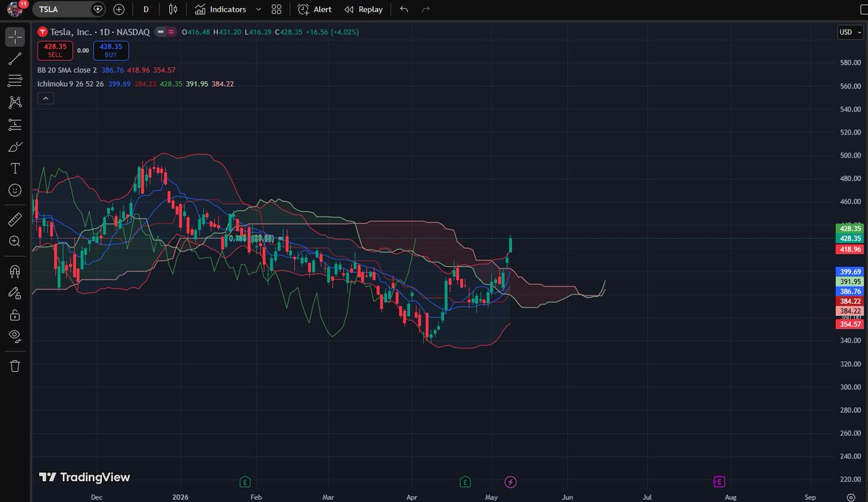Open the Fibonacci retracement tools
Image resolution: width=868 pixels, height=502 pixels.
coord(15,80)
